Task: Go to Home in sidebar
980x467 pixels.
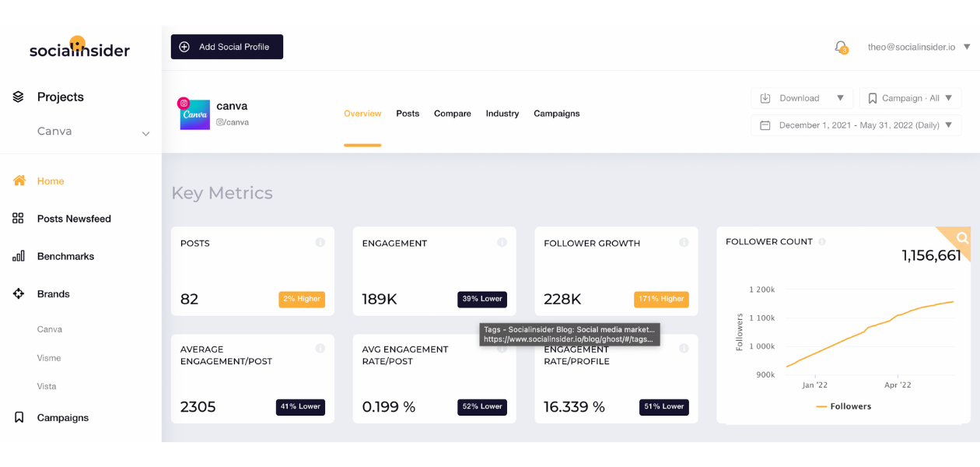Action: coord(51,181)
